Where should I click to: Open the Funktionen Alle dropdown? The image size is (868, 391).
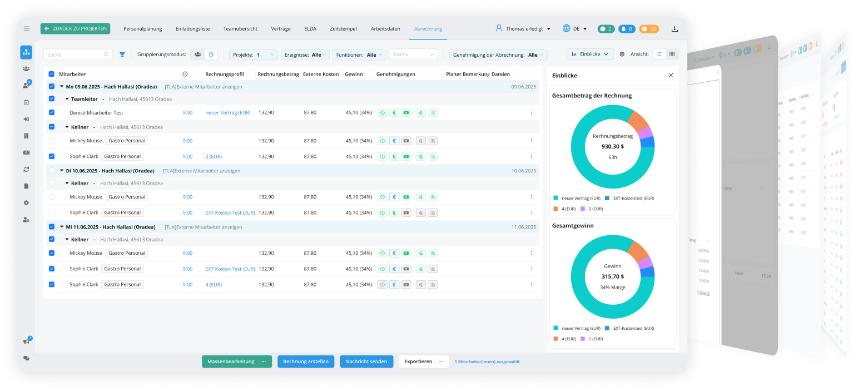click(x=360, y=54)
